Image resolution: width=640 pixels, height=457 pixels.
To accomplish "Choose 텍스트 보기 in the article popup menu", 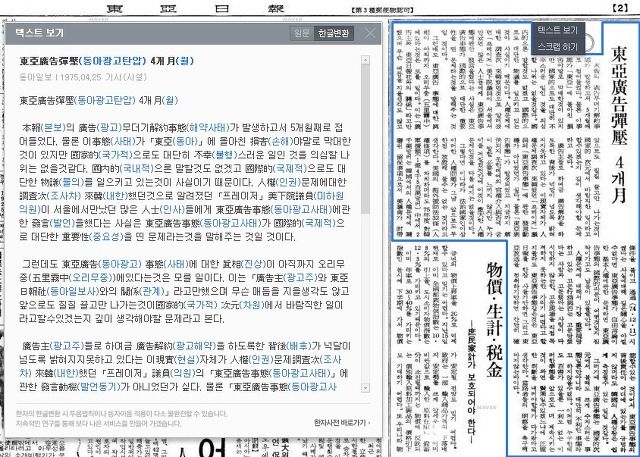I will pyautogui.click(x=558, y=30).
